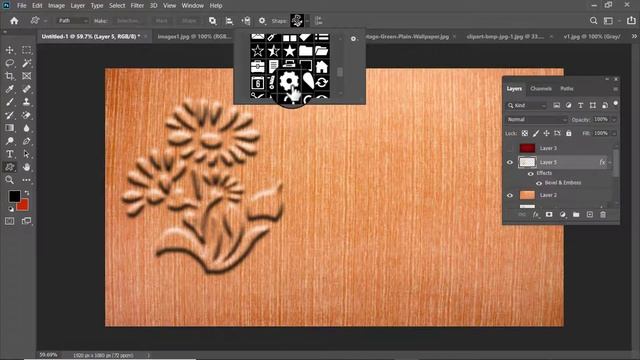Select the Zoom tool
Viewport: 640px width, 360px height.
[x=9, y=180]
